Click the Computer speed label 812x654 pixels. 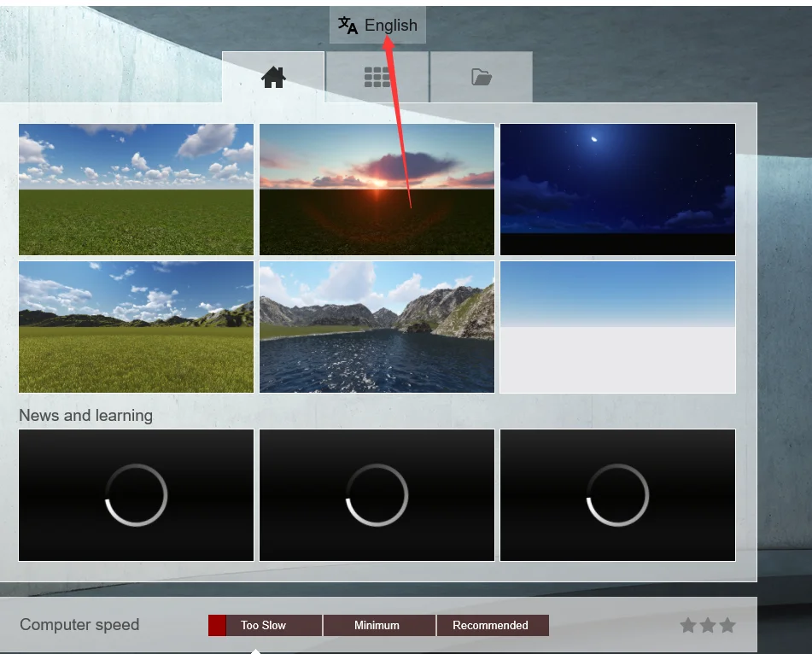point(79,624)
